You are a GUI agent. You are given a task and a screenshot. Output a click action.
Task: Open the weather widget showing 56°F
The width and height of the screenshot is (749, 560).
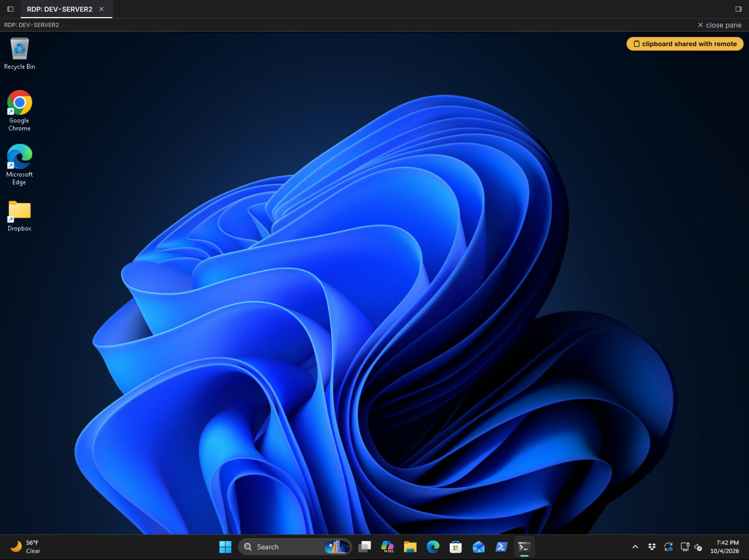pyautogui.click(x=26, y=547)
